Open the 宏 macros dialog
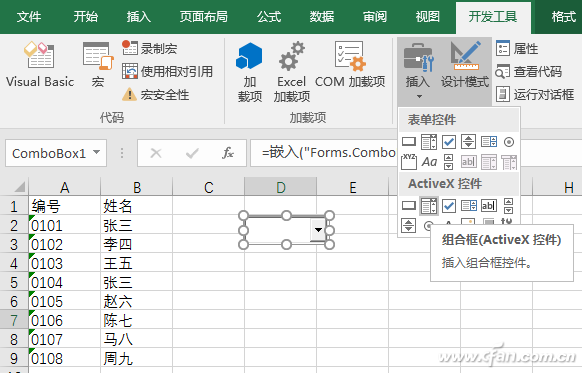 98,65
